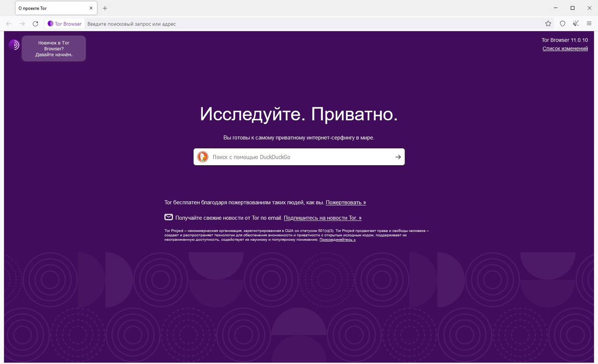Click the back navigation arrow
This screenshot has width=598, height=364.
click(9, 24)
